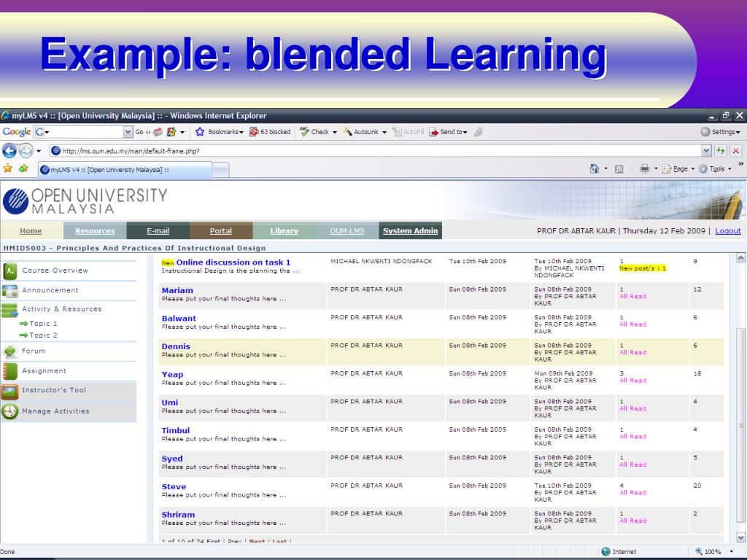Open the address bar history dropdown

point(706,151)
